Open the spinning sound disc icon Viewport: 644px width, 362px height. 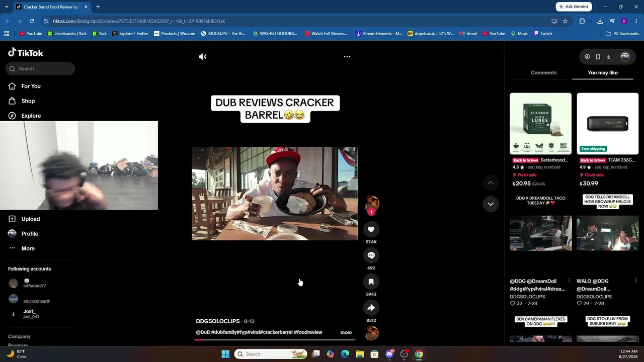point(371,333)
